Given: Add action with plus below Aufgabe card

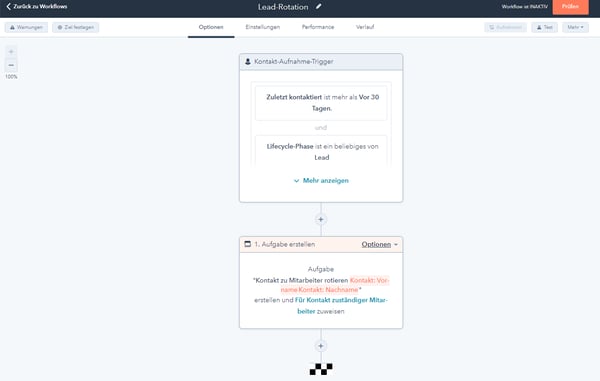Looking at the screenshot, I should point(321,346).
